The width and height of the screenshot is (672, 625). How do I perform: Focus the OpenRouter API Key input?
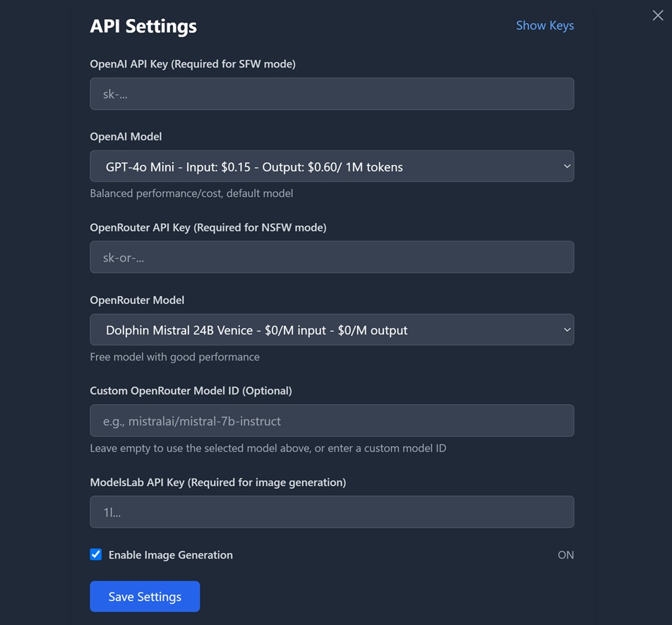pos(332,257)
